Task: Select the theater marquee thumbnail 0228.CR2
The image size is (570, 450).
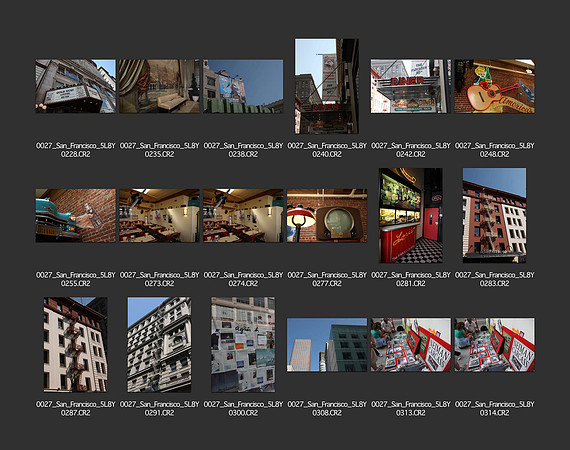Action: [76, 86]
